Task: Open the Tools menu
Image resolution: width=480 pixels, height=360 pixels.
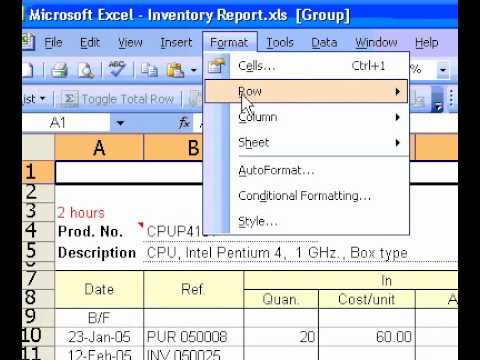Action: click(280, 43)
